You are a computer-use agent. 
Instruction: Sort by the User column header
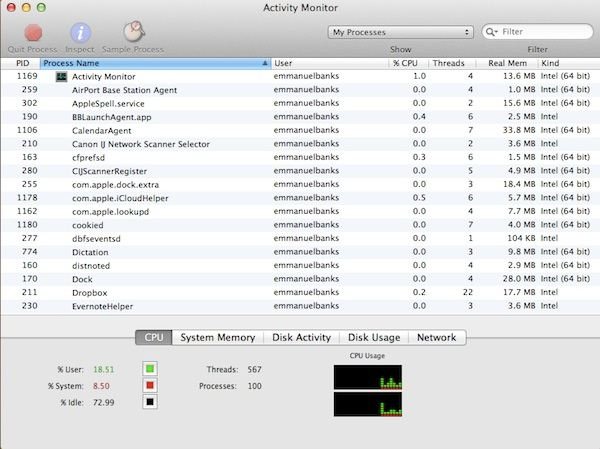330,63
